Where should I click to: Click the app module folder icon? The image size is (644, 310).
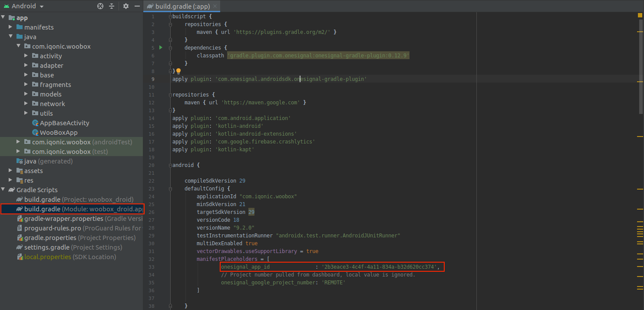pos(11,18)
